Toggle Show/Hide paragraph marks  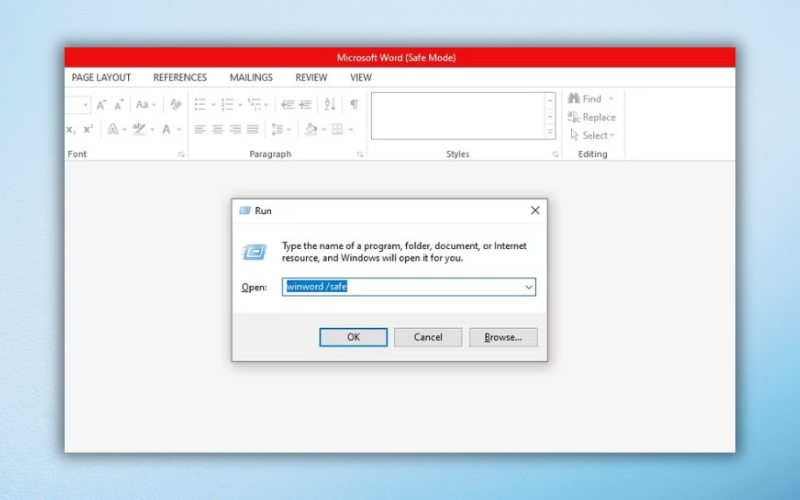[354, 105]
